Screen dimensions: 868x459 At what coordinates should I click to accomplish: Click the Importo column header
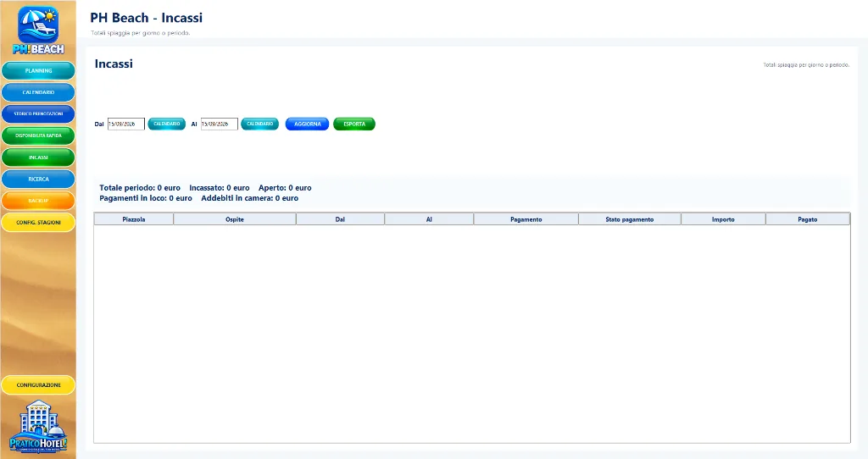(723, 219)
